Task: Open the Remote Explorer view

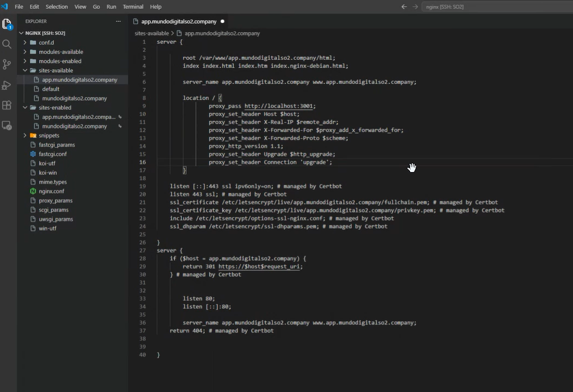Action: [x=7, y=126]
